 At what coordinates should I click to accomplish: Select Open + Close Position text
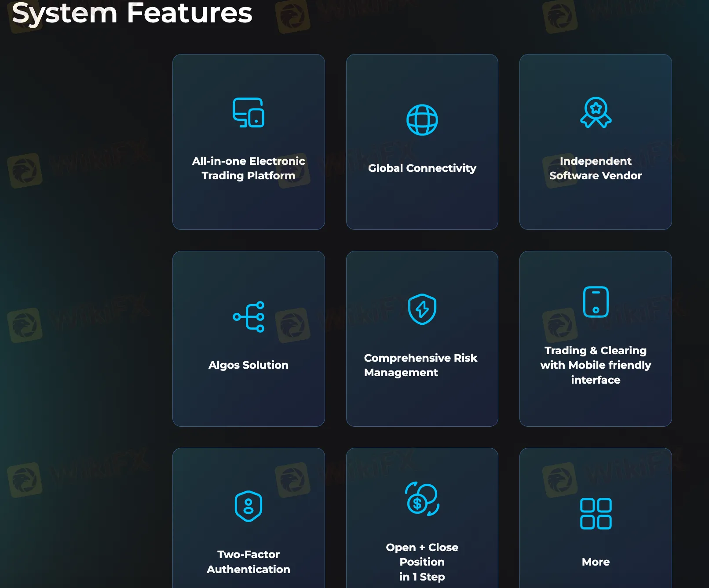click(422, 562)
